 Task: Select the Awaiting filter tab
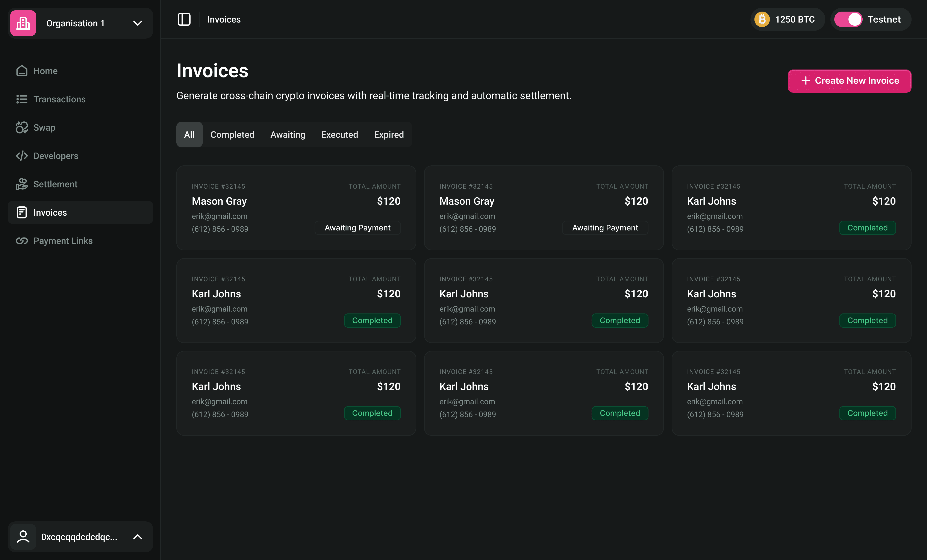click(287, 135)
